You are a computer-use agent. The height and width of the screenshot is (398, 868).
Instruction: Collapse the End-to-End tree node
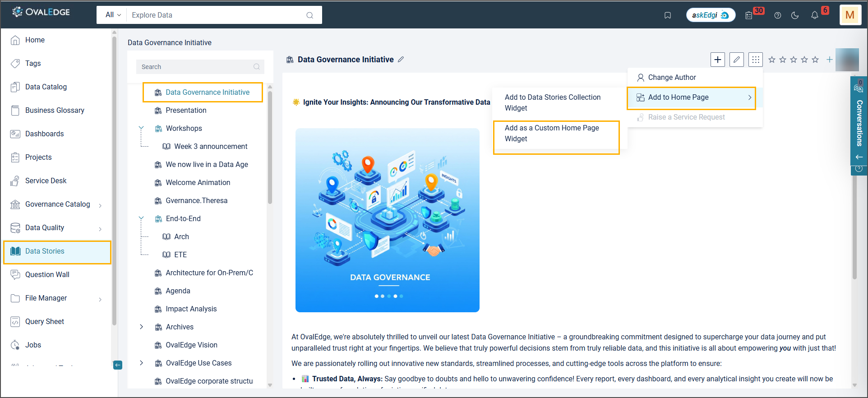coord(141,219)
